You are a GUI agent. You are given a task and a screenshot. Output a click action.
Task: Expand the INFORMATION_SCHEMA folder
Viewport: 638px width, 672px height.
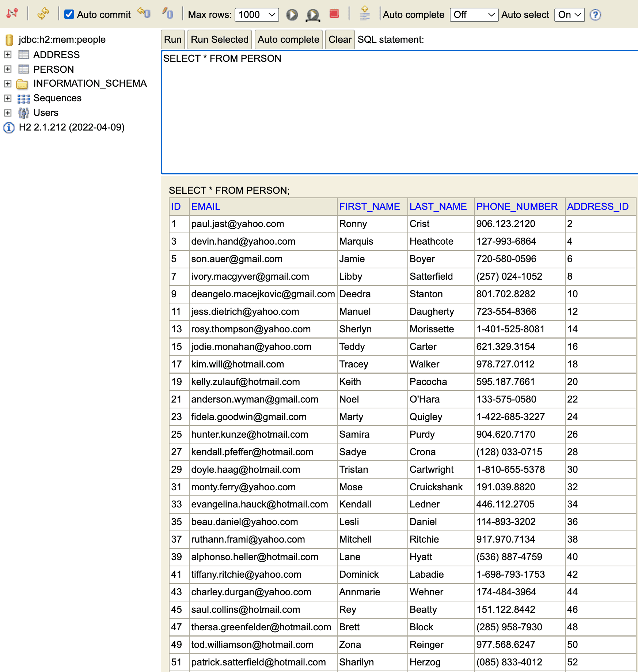tap(7, 83)
